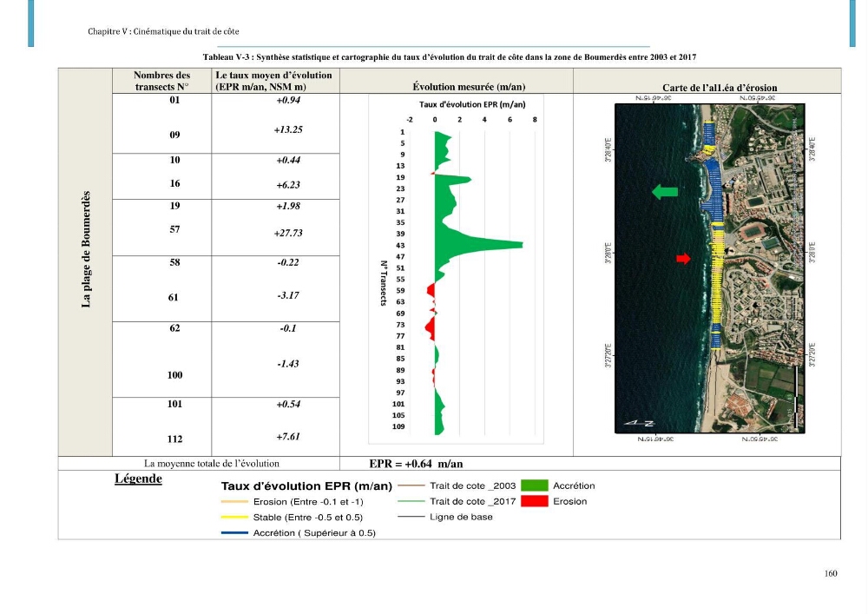Click transect number cell '10'
868x614 pixels.
175,160
